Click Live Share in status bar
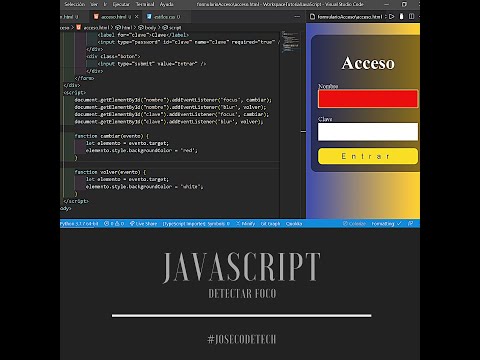Screen dimensions: 480x360 click(x=143, y=224)
